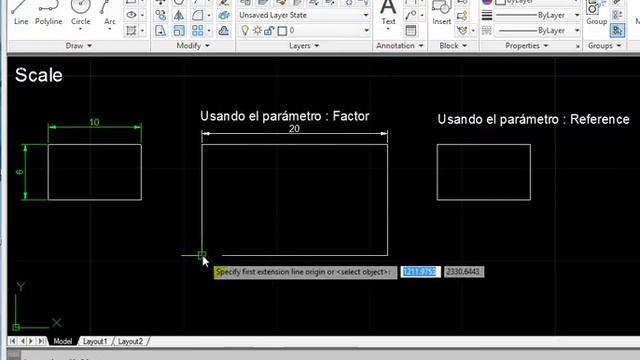640x360 pixels.
Task: Click the Edit Attributes icon
Action: pos(462,31)
